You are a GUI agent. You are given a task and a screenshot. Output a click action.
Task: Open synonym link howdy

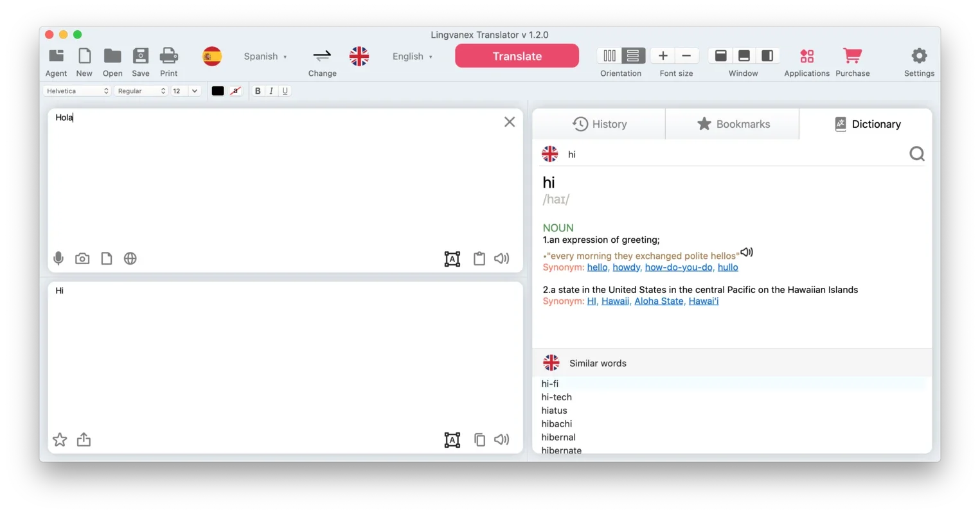(x=627, y=267)
